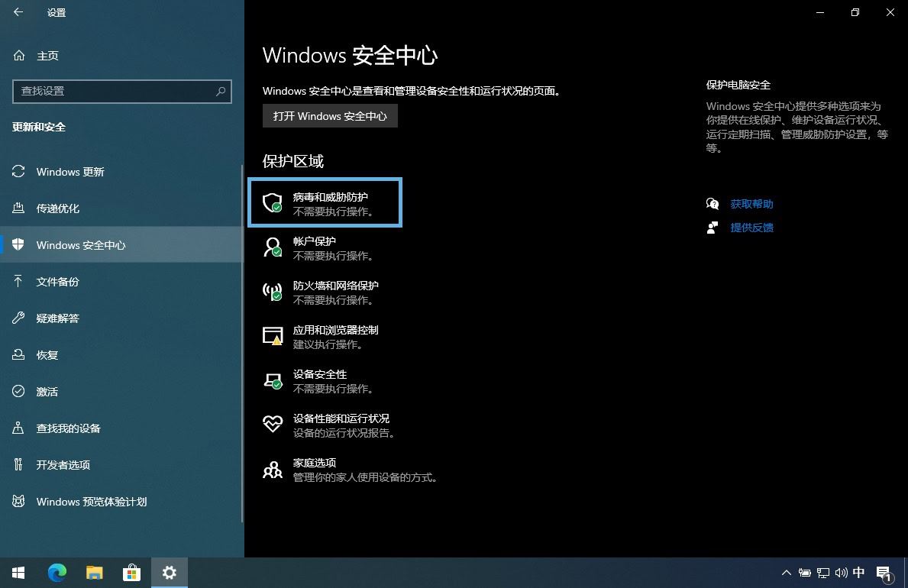Click the 病毒和威胁防护 shield icon
This screenshot has height=588, width=908.
click(x=272, y=203)
